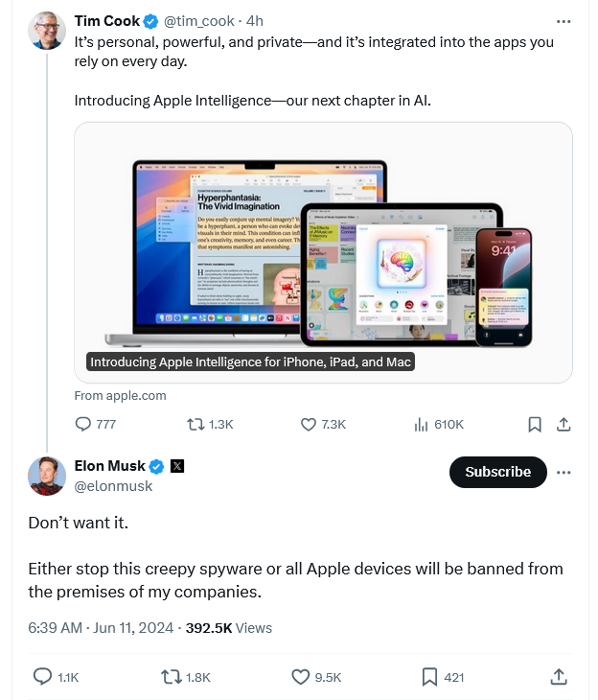The image size is (598, 700).
Task: Repost Elon Musk's reply
Action: 172,677
